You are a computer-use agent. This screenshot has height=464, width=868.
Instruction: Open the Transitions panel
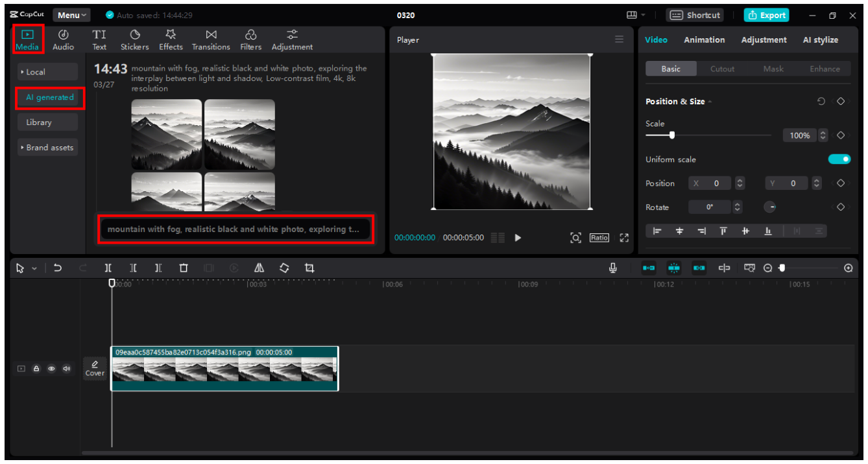click(211, 40)
